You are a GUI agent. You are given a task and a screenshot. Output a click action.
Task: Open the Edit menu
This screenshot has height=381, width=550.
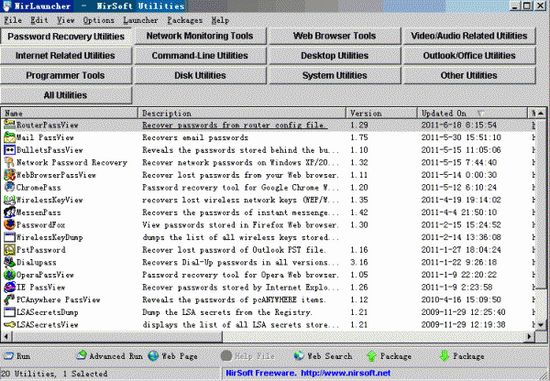pos(39,20)
